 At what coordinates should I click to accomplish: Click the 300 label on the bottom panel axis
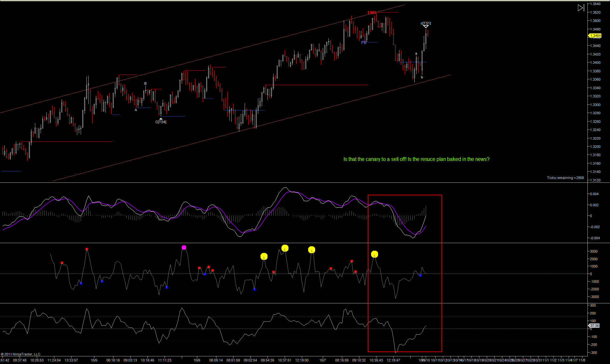point(593,305)
